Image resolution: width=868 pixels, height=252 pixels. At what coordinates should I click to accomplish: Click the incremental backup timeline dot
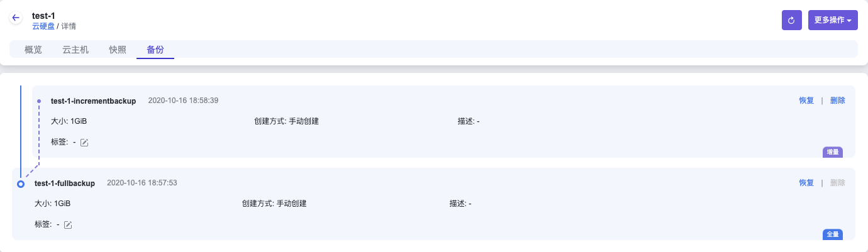(39, 101)
